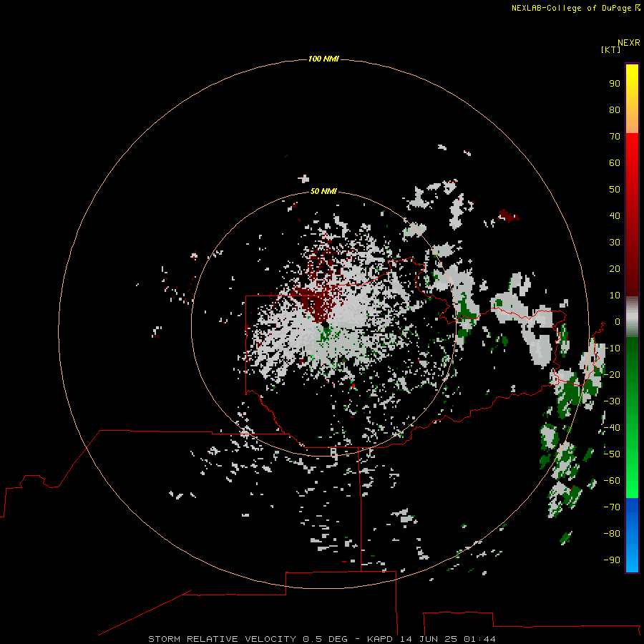This screenshot has width=644, height=644.
Task: Click the 50 NMI range ring label
Action: (x=323, y=191)
